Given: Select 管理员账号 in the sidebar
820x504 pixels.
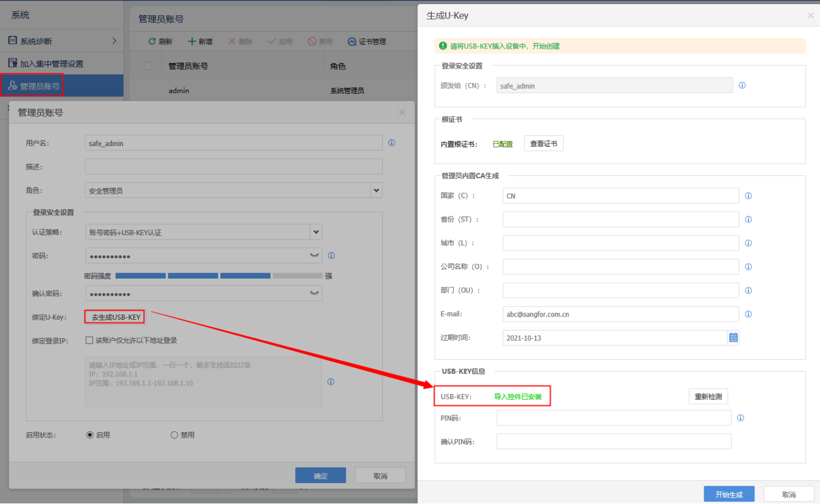Looking at the screenshot, I should tap(39, 86).
